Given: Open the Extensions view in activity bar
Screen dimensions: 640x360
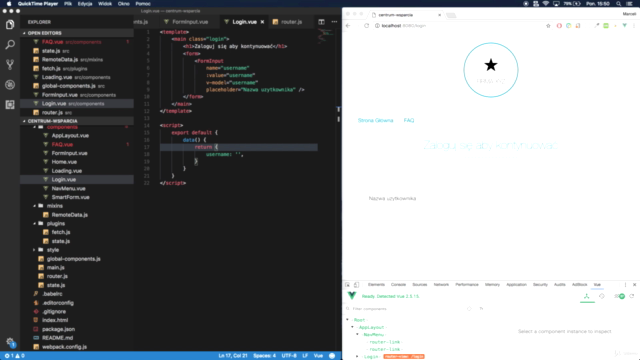Looking at the screenshot, I should pyautogui.click(x=10, y=104).
